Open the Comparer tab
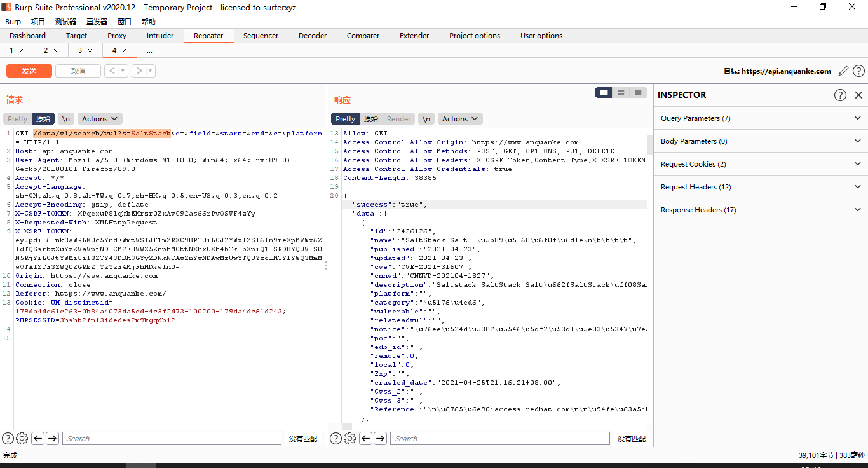Screen dimensions: 868x468 [363, 36]
